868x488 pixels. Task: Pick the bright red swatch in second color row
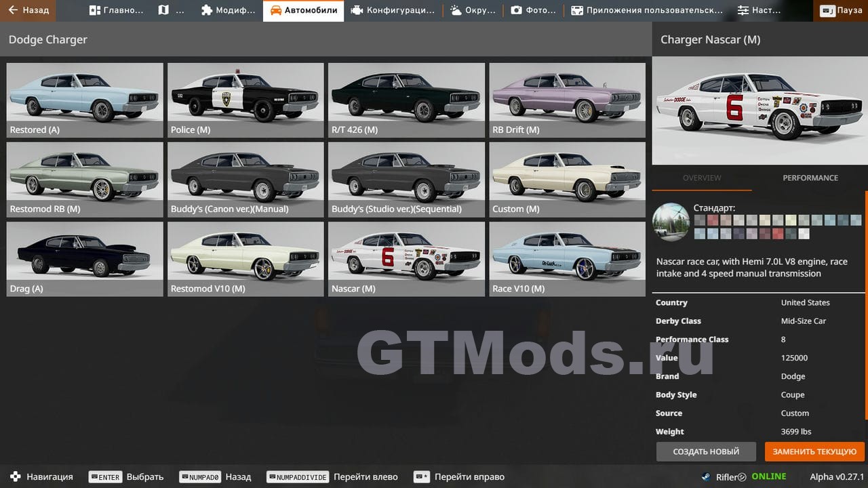click(x=777, y=233)
